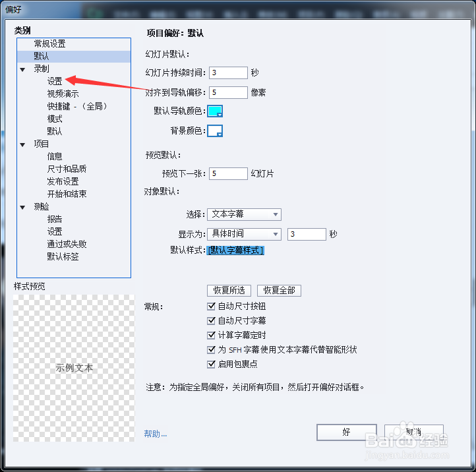Open the 默认导轨颜色 cyan color swatch
Screen dimensions: 476x472
215,111
